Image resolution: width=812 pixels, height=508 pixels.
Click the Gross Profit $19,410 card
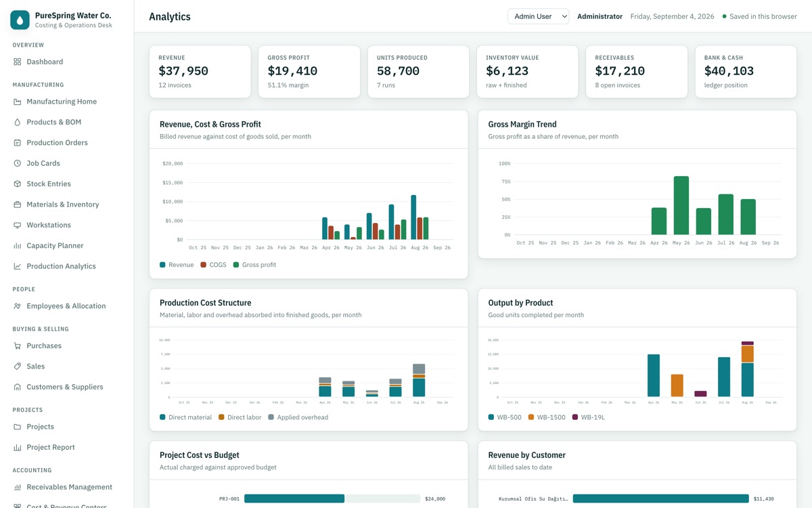point(309,72)
